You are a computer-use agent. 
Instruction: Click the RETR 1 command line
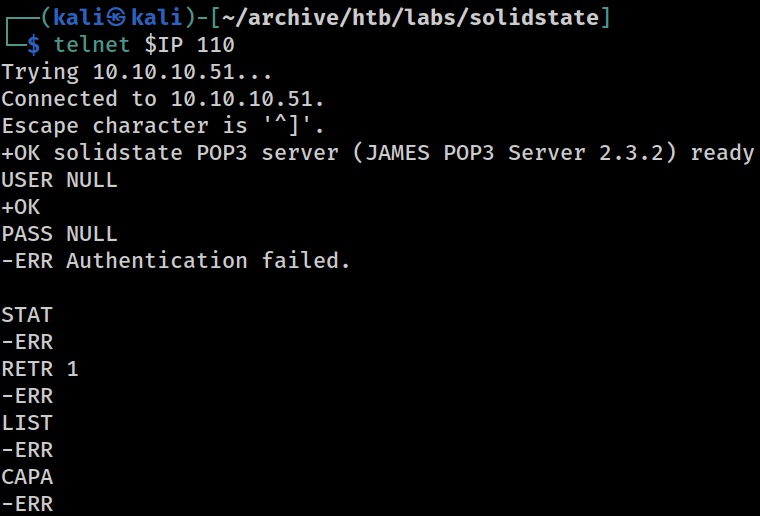(x=40, y=369)
